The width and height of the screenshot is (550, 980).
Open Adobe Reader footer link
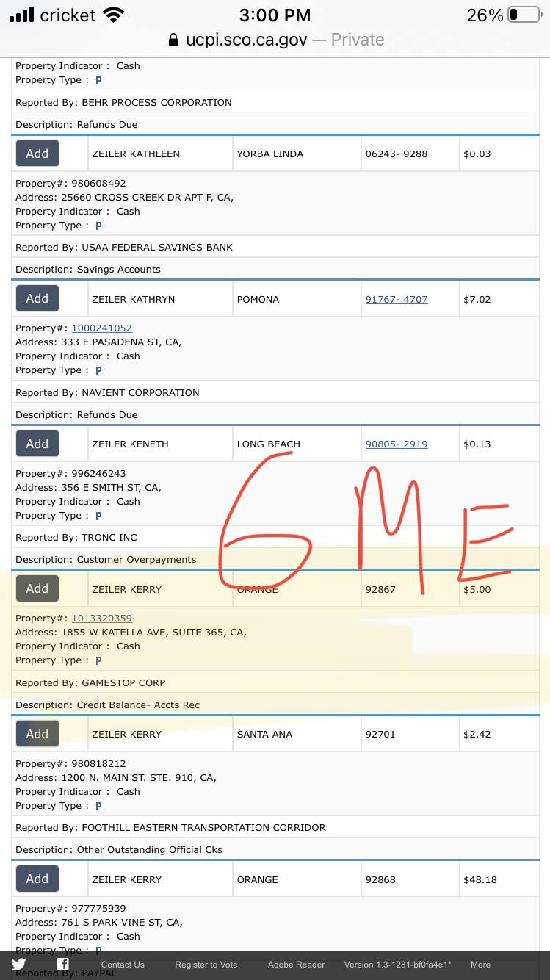click(296, 965)
